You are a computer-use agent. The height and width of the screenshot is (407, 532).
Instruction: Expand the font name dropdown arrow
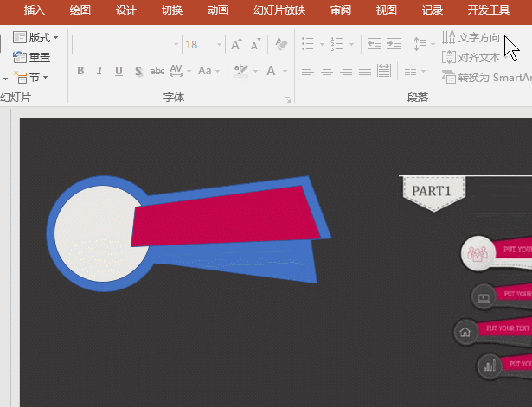click(176, 44)
